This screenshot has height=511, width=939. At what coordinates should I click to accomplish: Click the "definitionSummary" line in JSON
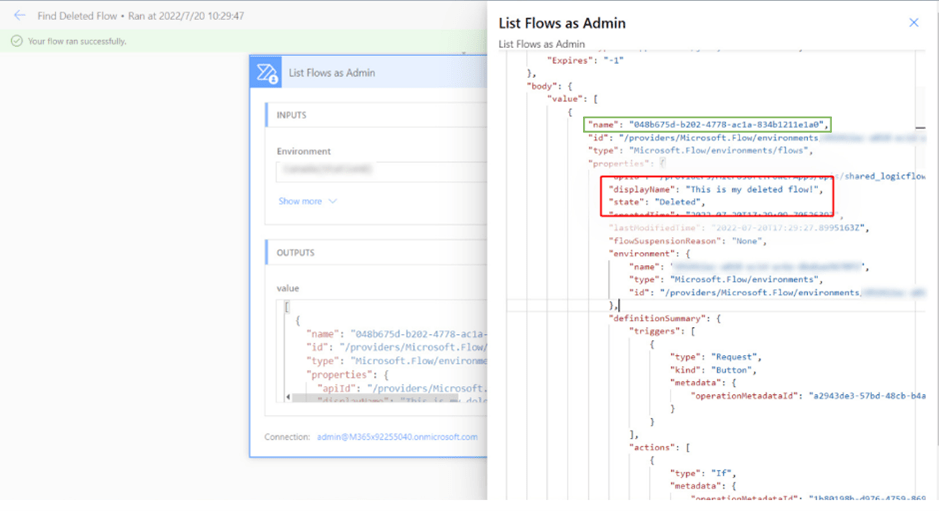[x=664, y=318]
